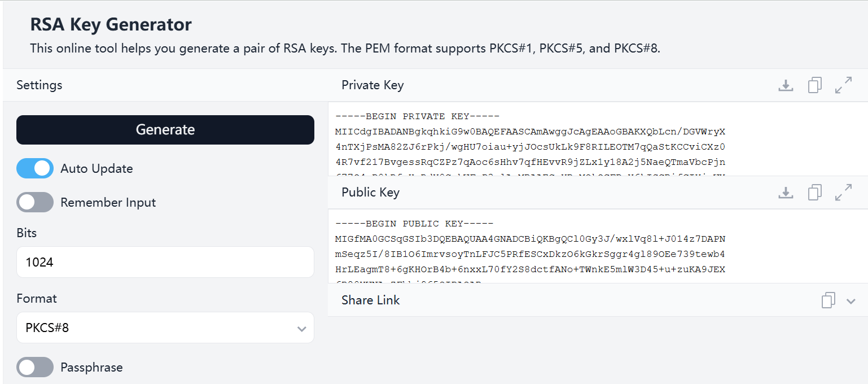Copy the Public Key to clipboard
The image size is (868, 384).
pos(814,193)
